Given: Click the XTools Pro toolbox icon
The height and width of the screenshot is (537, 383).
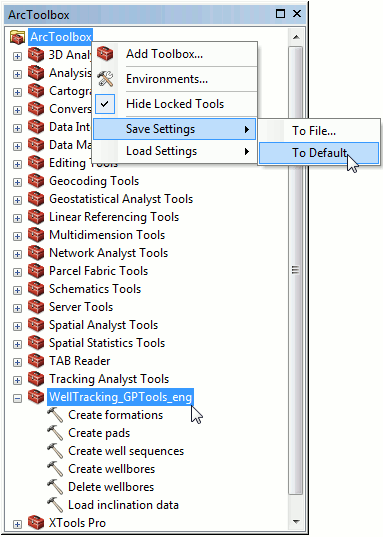Looking at the screenshot, I should click(36, 523).
